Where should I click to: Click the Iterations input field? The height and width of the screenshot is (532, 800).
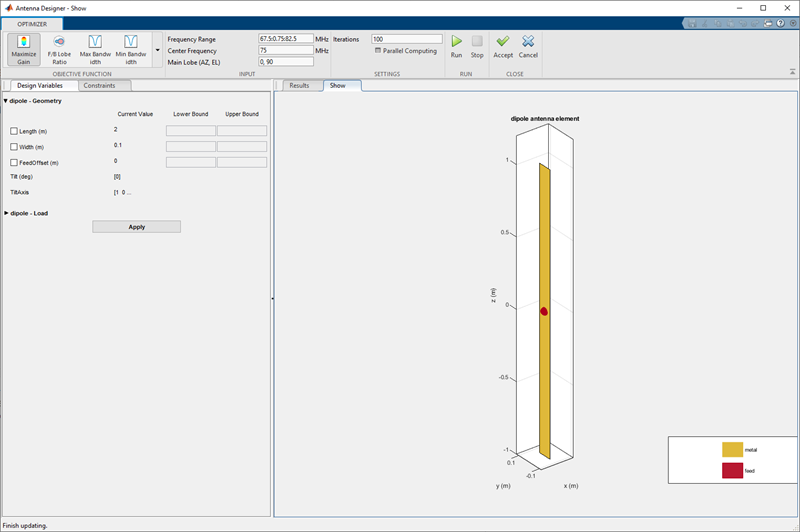click(x=406, y=39)
